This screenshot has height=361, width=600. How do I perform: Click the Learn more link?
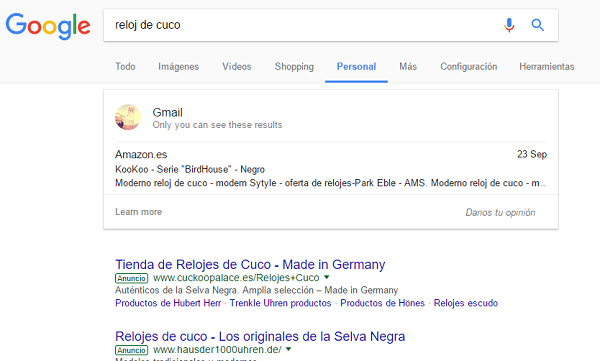click(x=139, y=212)
